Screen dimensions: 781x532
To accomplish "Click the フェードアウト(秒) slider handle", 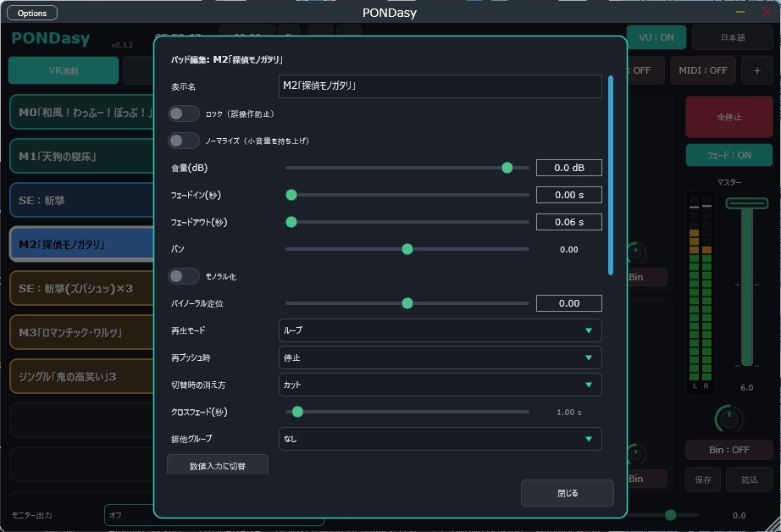I will [291, 222].
